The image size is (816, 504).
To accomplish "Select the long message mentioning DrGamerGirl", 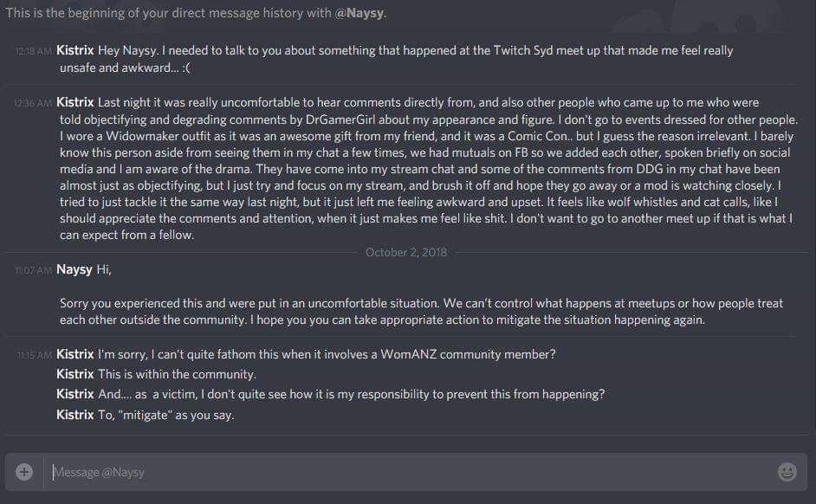I will 428,169.
